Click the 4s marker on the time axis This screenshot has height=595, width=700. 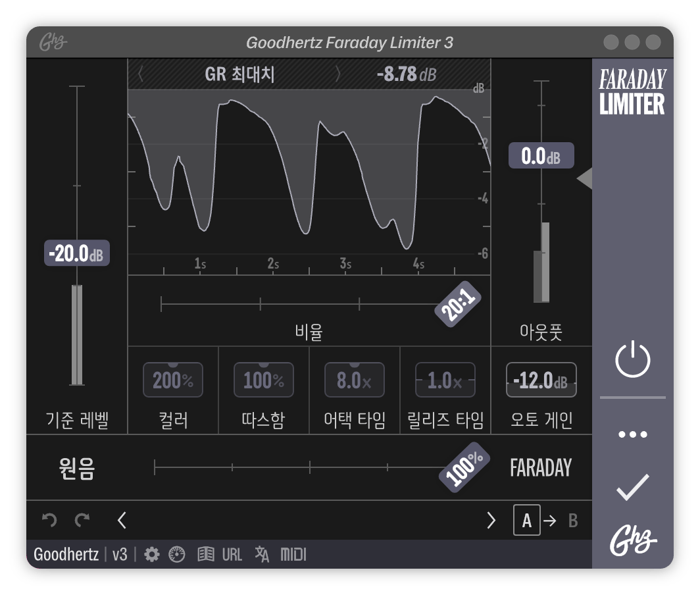tap(418, 263)
